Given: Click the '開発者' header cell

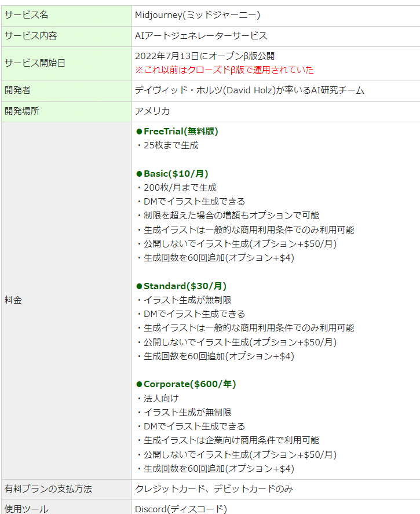Looking at the screenshot, I should [67, 91].
